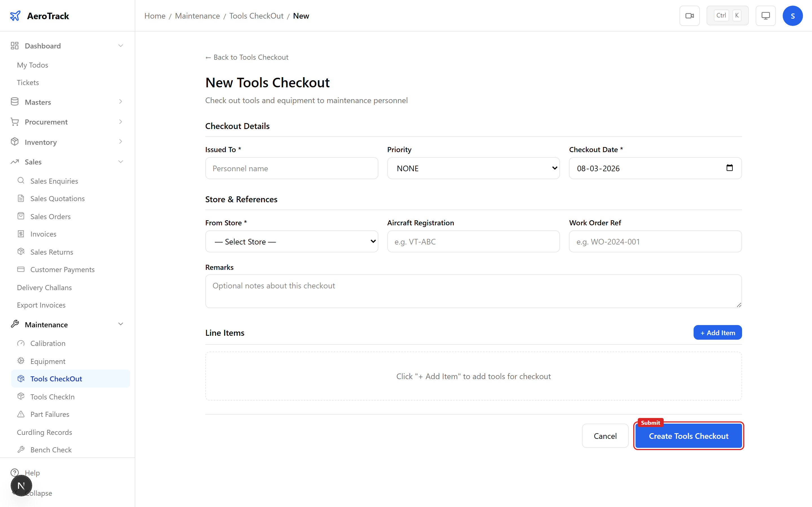The width and height of the screenshot is (812, 507).
Task: Open the From Store selector
Action: [x=291, y=241]
